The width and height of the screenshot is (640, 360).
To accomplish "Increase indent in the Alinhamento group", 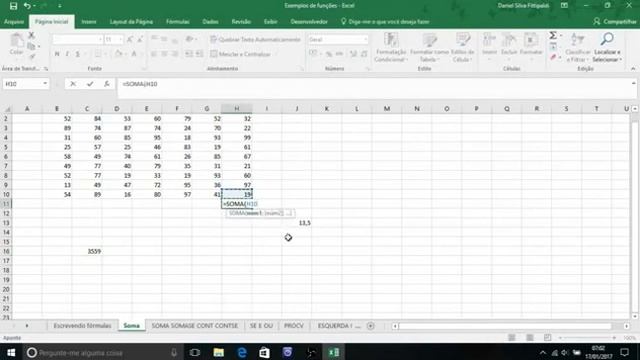I will point(199,54).
